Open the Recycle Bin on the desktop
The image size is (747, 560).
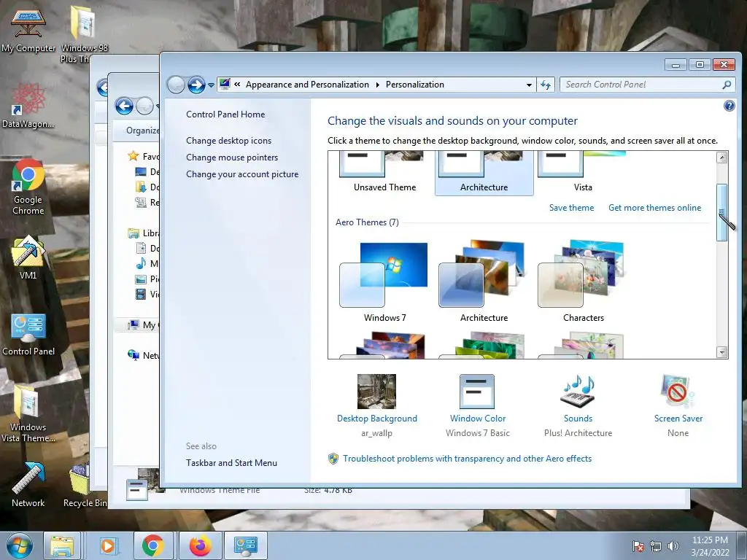click(x=85, y=485)
